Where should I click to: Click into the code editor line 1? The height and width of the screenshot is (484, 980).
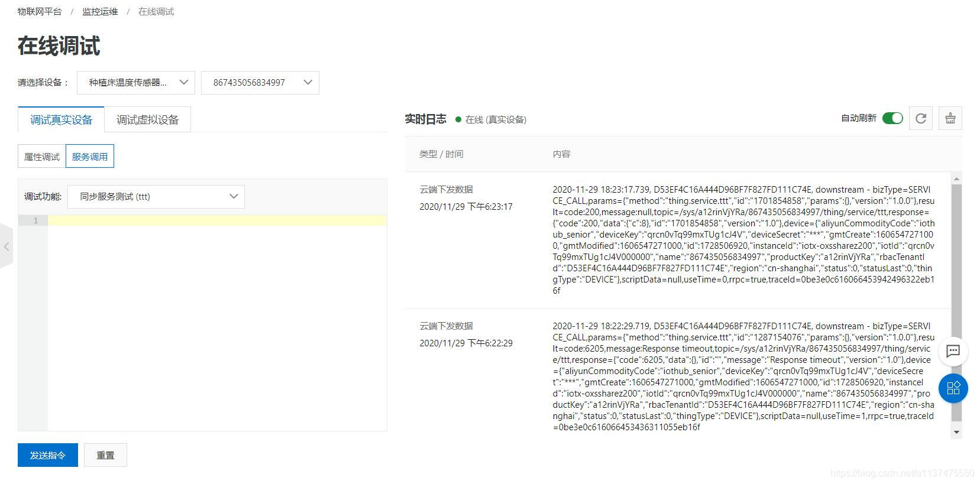pos(217,220)
